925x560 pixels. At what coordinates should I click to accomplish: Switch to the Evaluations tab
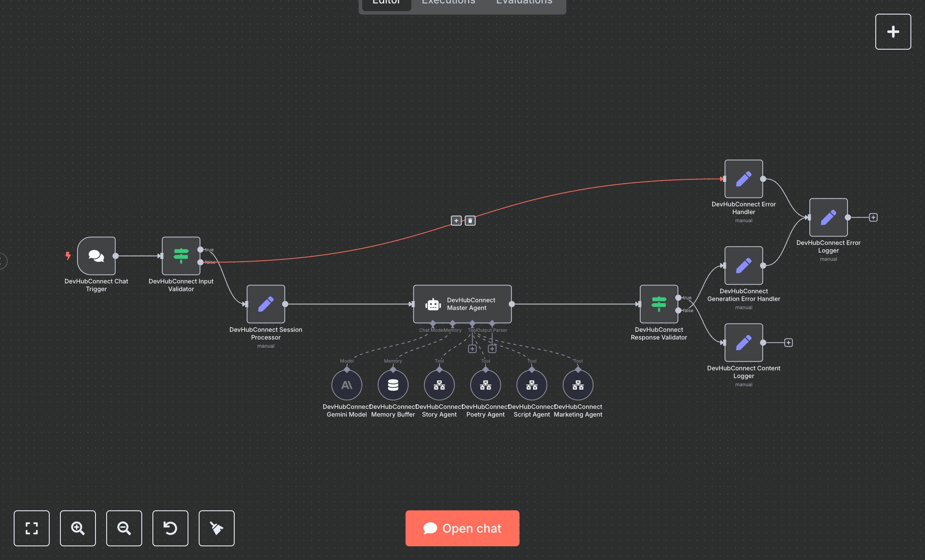coord(523,3)
